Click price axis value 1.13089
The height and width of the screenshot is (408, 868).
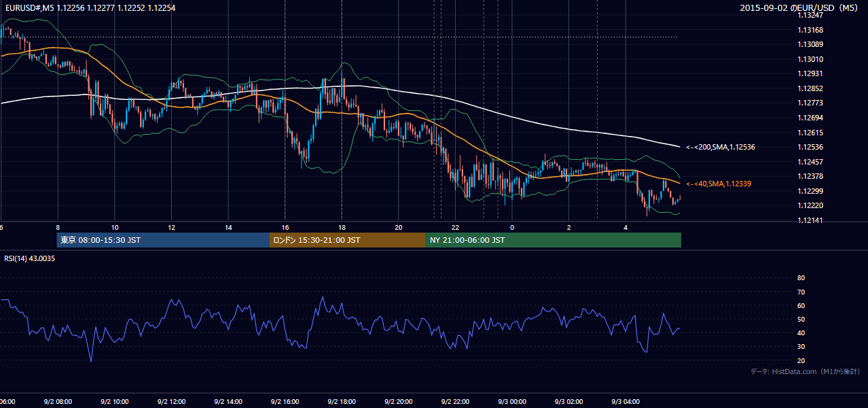810,44
